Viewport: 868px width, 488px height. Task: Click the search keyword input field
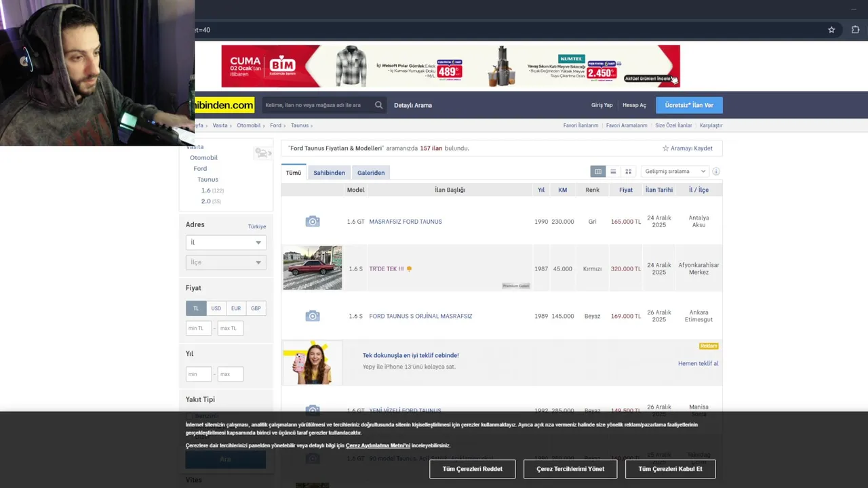tap(317, 105)
